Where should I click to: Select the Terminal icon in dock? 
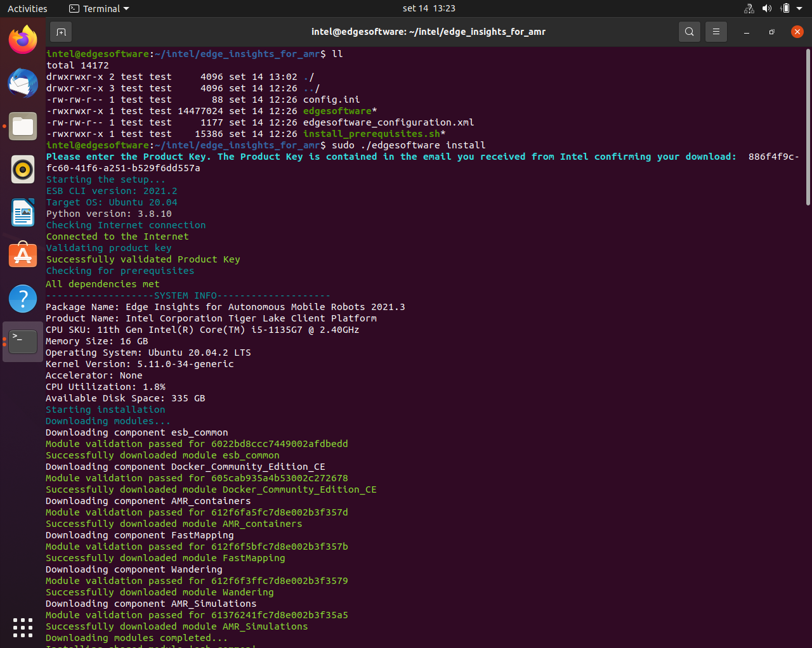tap(23, 342)
